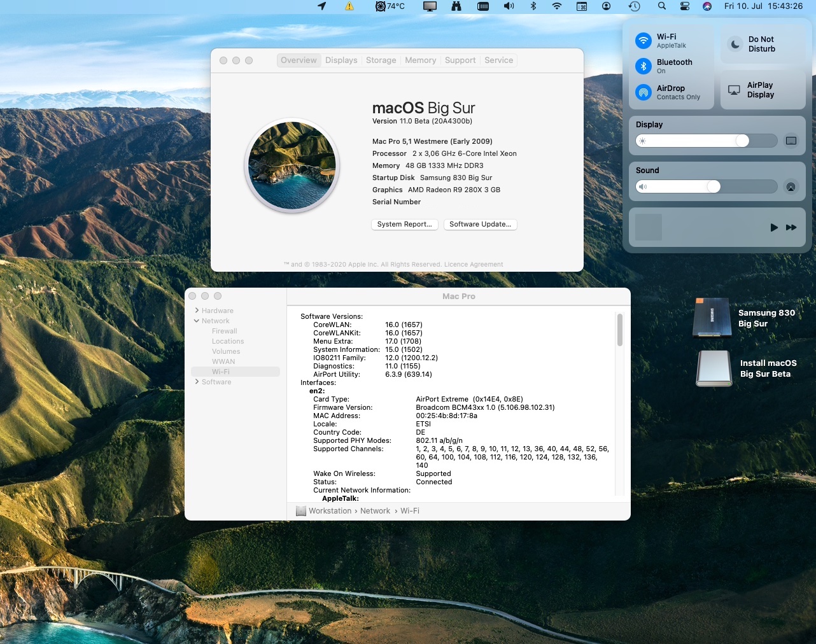Click the System Report button
Viewport: 816px width, 644px height.
click(x=404, y=225)
